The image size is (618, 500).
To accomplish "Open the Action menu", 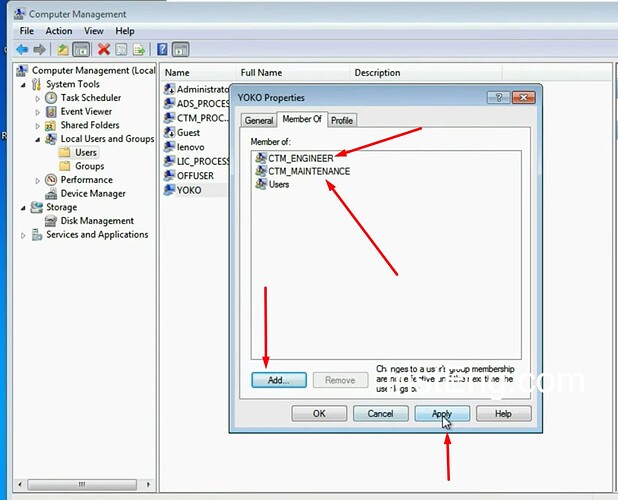I will pyautogui.click(x=59, y=31).
